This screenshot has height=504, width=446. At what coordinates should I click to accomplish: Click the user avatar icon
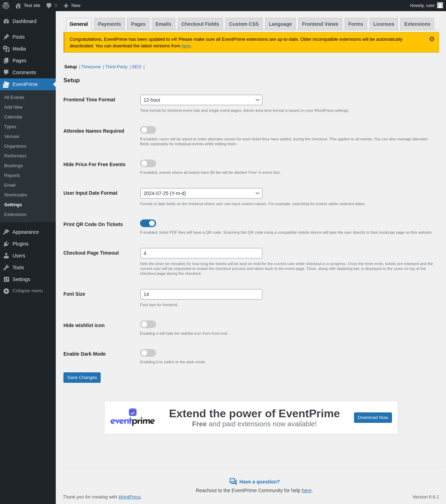coord(440,6)
